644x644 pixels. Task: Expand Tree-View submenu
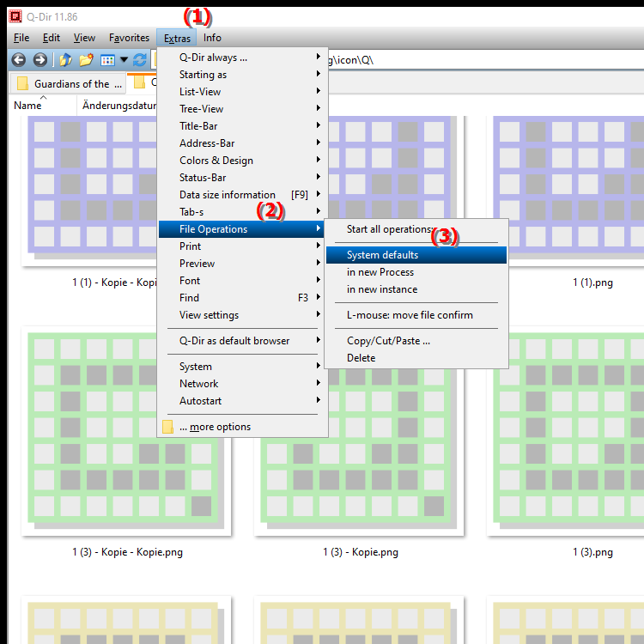pyautogui.click(x=242, y=109)
